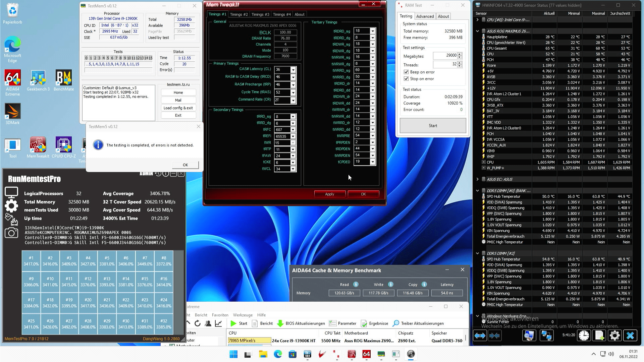644x362 pixels.
Task: Click OK in TestMem5 completion dialog
Action: 185,165
